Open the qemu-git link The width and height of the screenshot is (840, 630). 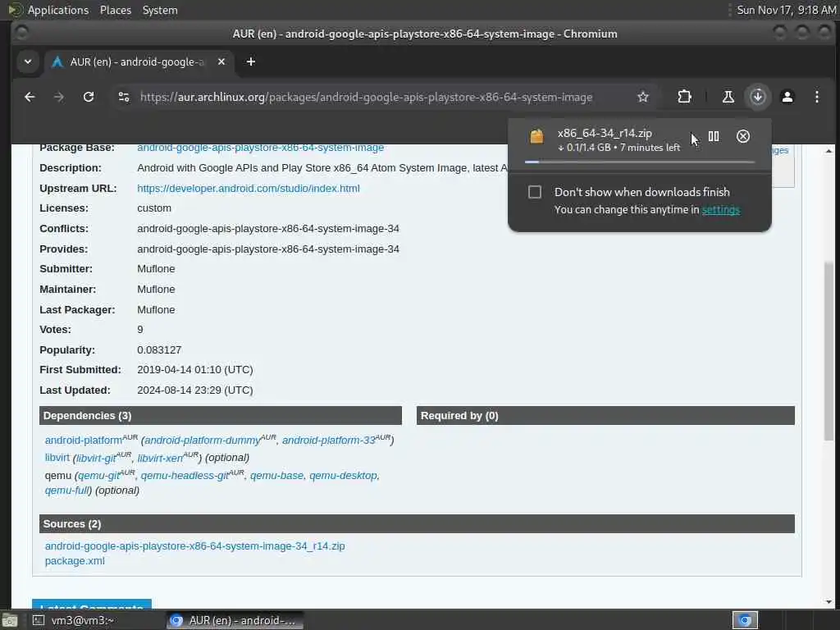click(x=98, y=476)
